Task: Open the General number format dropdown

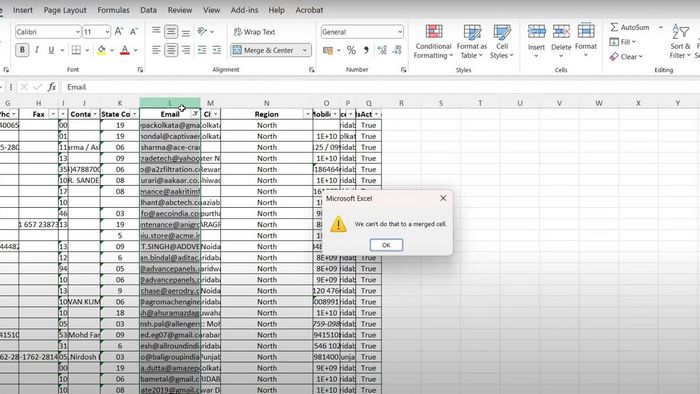Action: [400, 32]
